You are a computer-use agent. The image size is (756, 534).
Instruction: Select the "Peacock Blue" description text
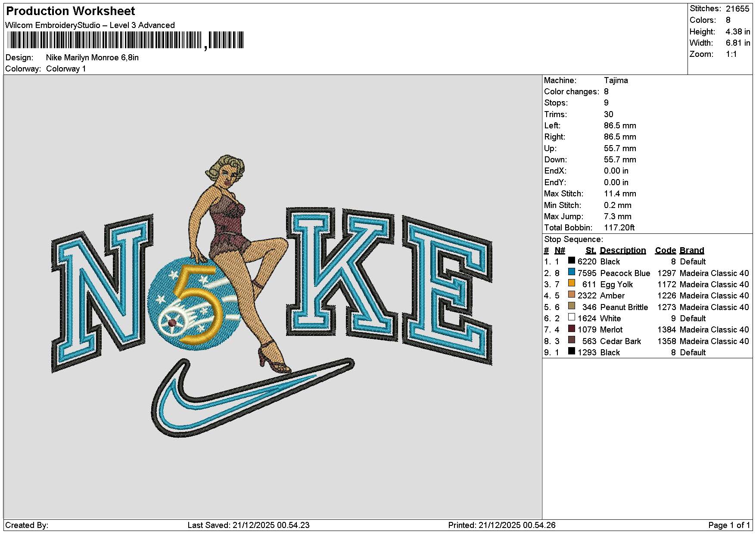tap(625, 273)
